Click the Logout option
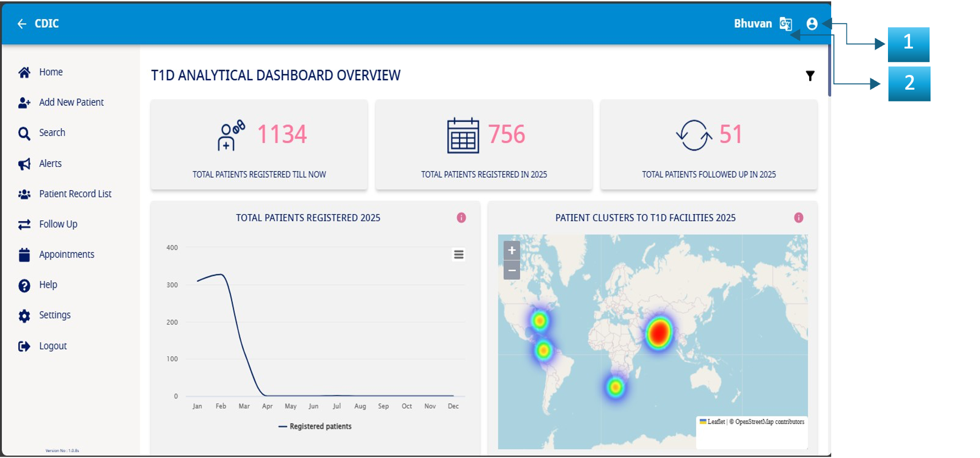This screenshot has height=458, width=980. click(x=52, y=345)
